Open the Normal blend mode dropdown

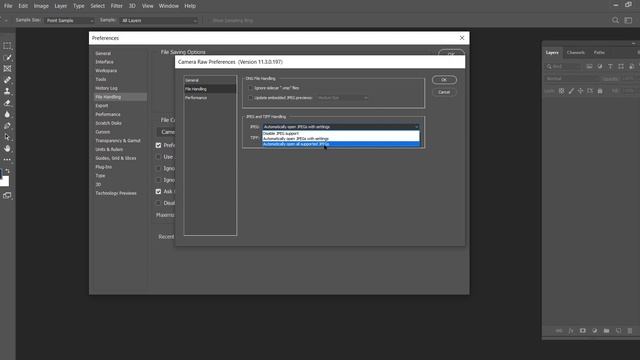coord(572,79)
